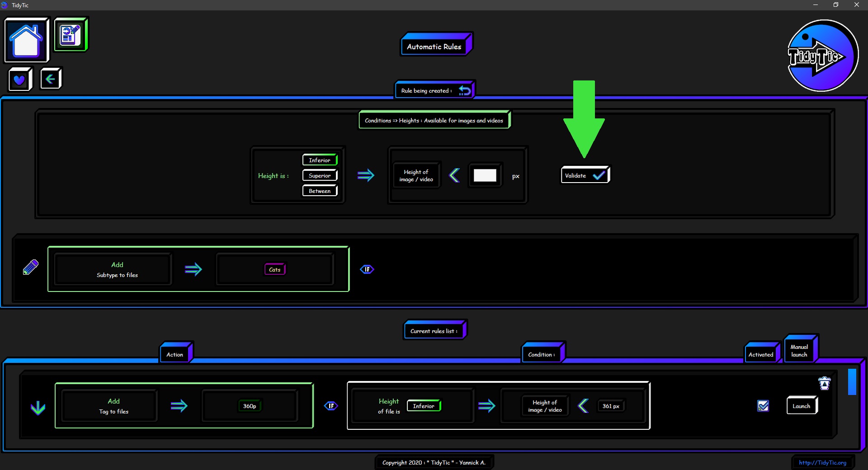Click the Copyright 2020 TidyTic text

434,462
